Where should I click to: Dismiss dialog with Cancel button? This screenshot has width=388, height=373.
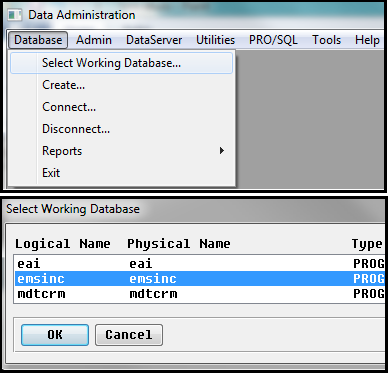tap(129, 335)
